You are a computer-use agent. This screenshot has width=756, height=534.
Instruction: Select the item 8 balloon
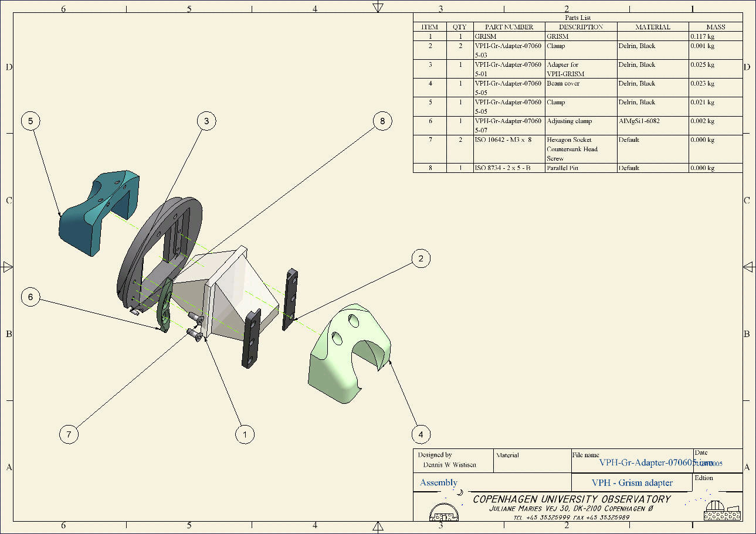(382, 121)
